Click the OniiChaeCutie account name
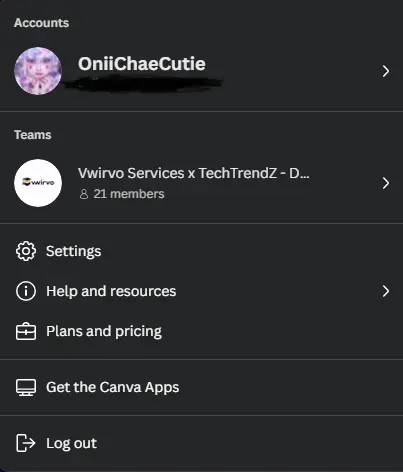Screen dimensions: 403x472 [142, 64]
